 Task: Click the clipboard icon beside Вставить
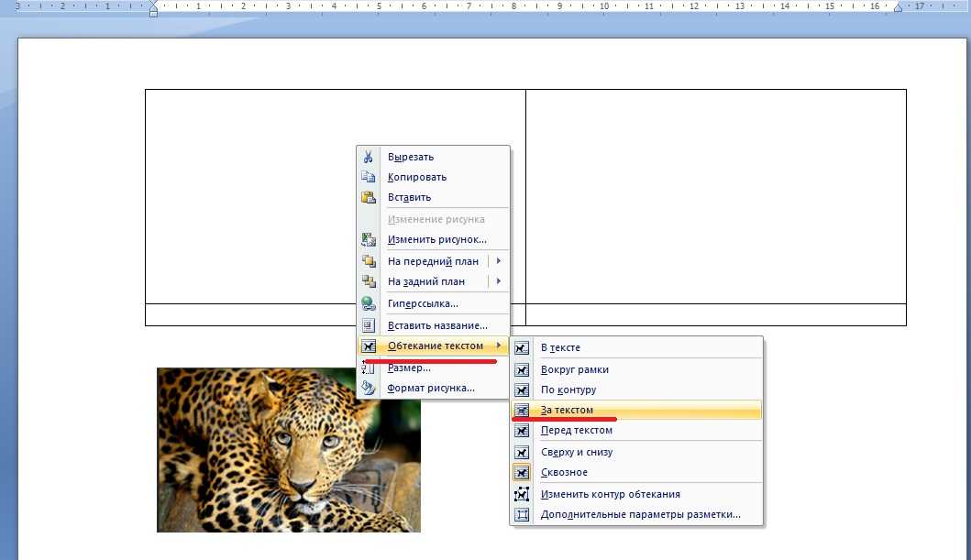coord(369,197)
